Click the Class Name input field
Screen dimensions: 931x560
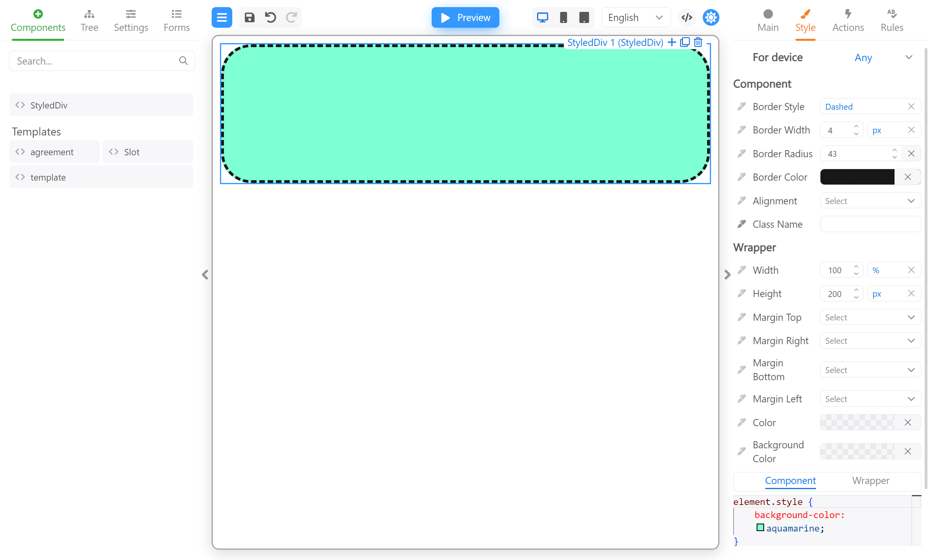tap(870, 224)
